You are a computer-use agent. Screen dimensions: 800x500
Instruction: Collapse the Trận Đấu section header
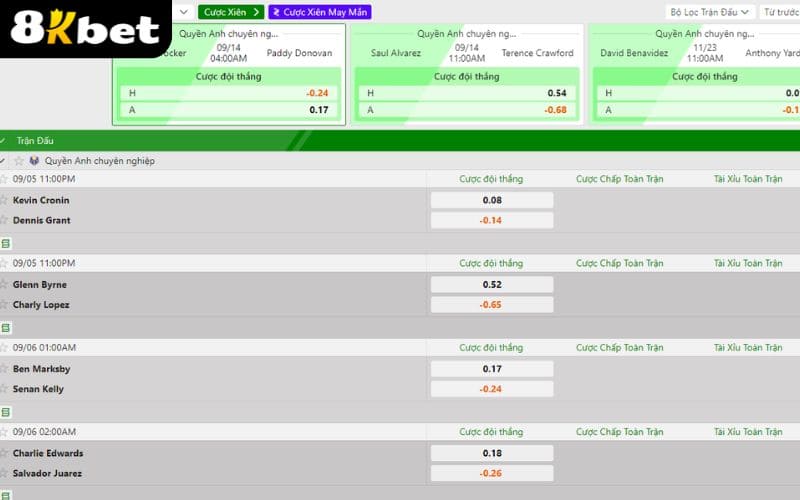pyautogui.click(x=5, y=141)
